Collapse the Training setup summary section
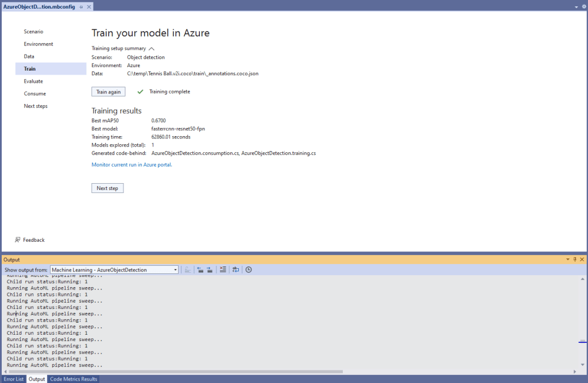This screenshot has height=383, width=588. coord(152,49)
